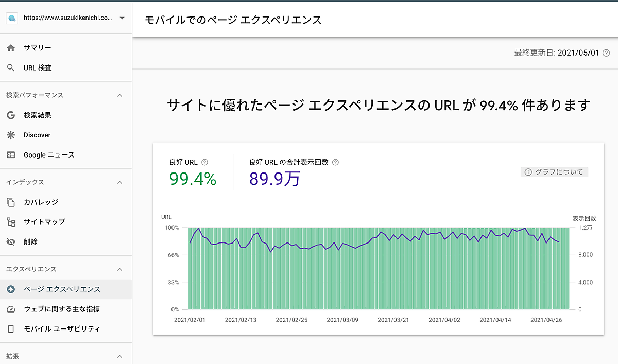Collapse the インデックス section
Screen dimensions: 618x364
coord(119,182)
